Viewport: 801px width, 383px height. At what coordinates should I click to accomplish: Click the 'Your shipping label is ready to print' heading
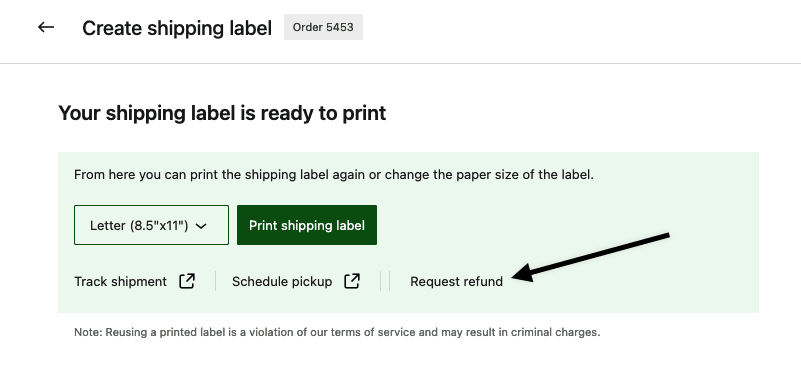point(222,113)
